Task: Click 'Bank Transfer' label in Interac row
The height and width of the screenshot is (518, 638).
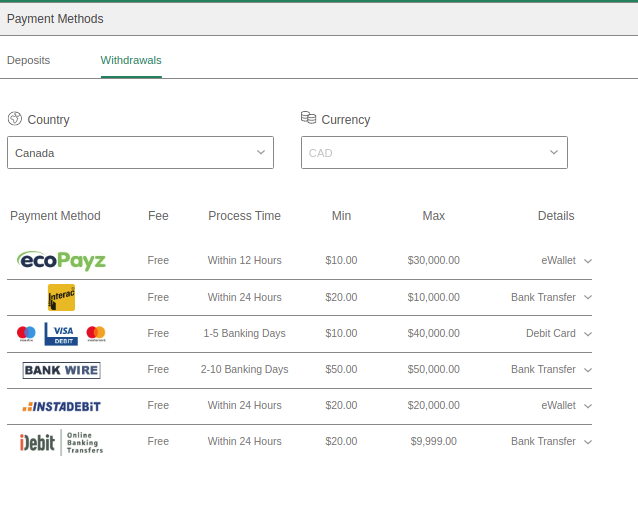Action: (544, 297)
